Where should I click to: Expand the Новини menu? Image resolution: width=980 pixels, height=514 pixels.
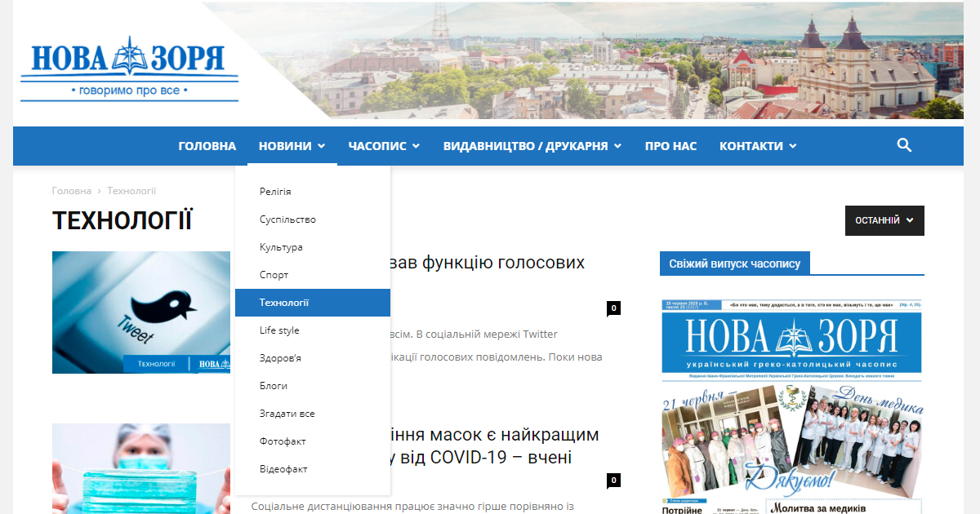(292, 146)
